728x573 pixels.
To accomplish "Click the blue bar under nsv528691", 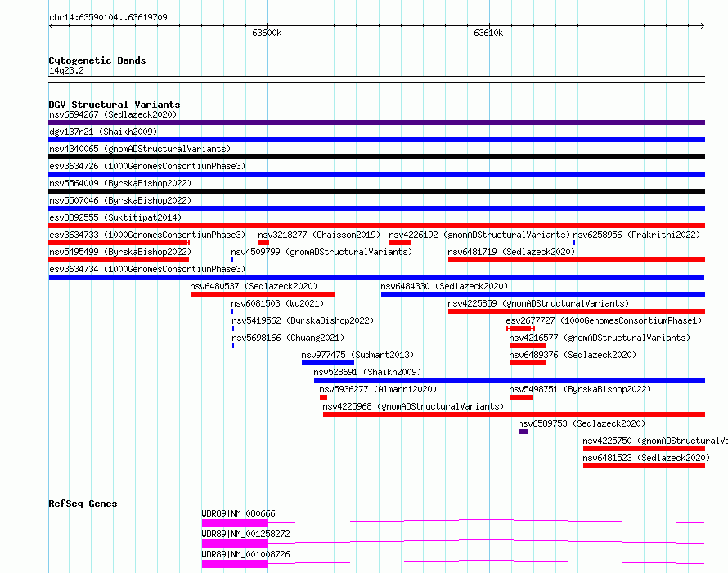I will tap(510, 380).
